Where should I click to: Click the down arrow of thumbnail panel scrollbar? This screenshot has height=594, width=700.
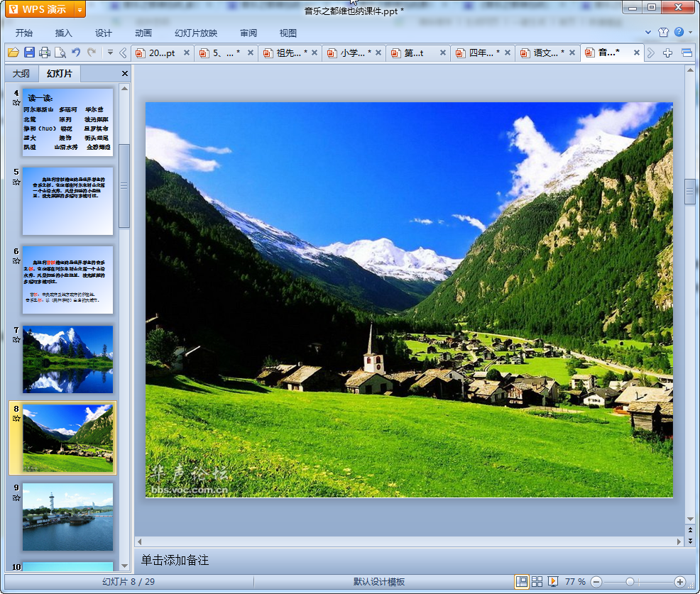(x=124, y=566)
